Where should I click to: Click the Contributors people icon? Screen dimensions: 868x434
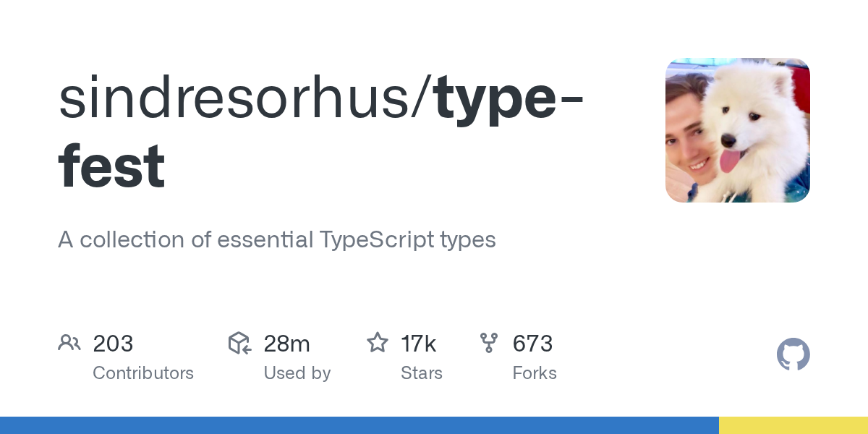(x=69, y=343)
